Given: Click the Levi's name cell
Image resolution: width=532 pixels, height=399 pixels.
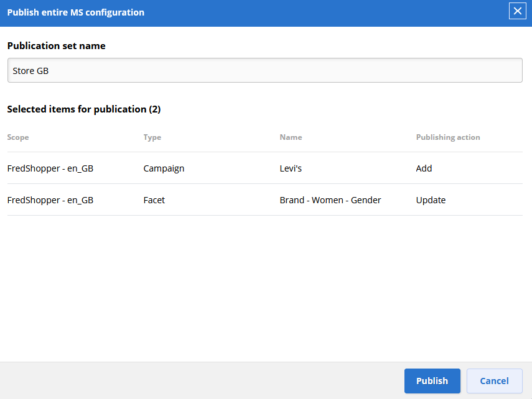Looking at the screenshot, I should 291,168.
